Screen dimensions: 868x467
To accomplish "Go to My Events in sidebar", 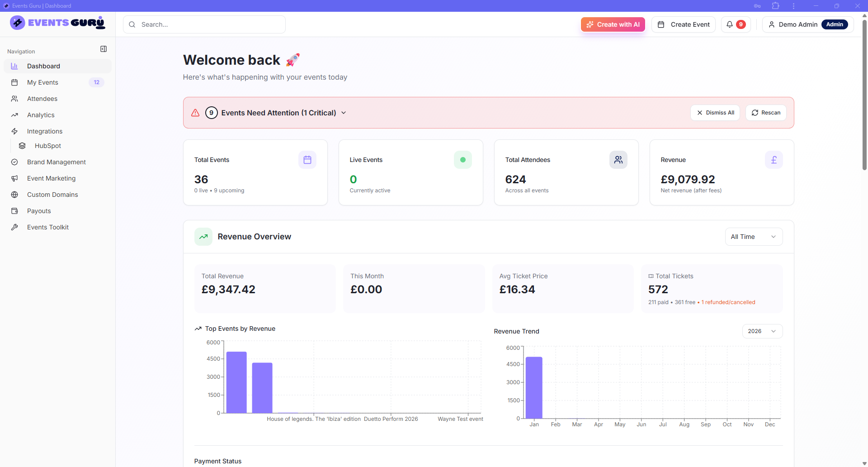I will point(42,82).
